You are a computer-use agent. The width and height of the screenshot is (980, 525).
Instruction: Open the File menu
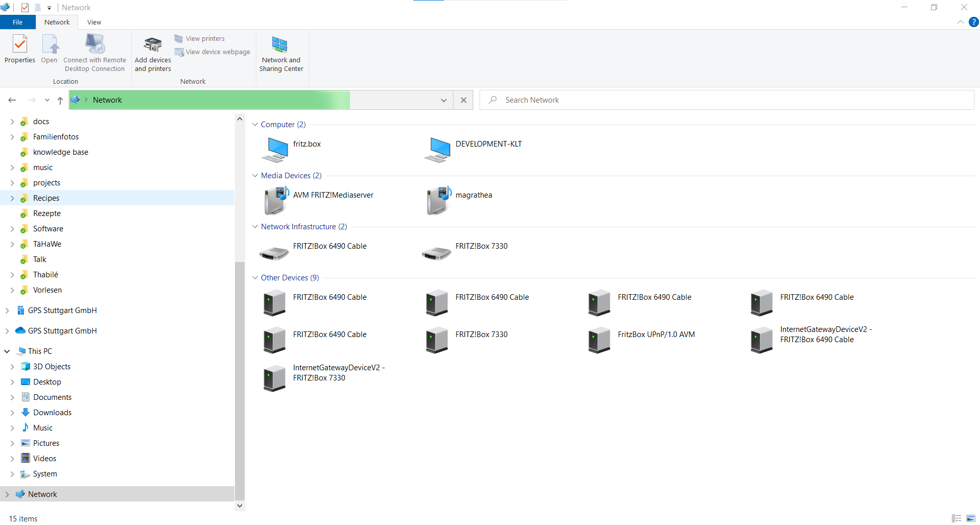point(17,22)
